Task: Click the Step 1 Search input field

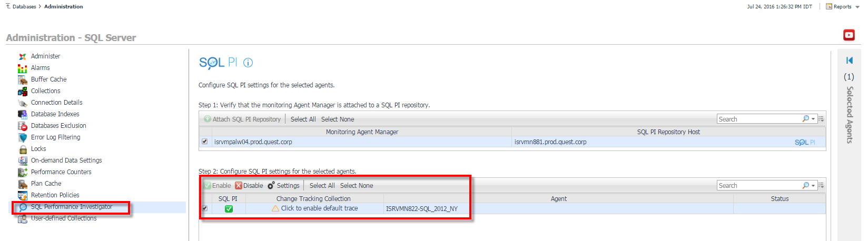Action: (x=759, y=119)
